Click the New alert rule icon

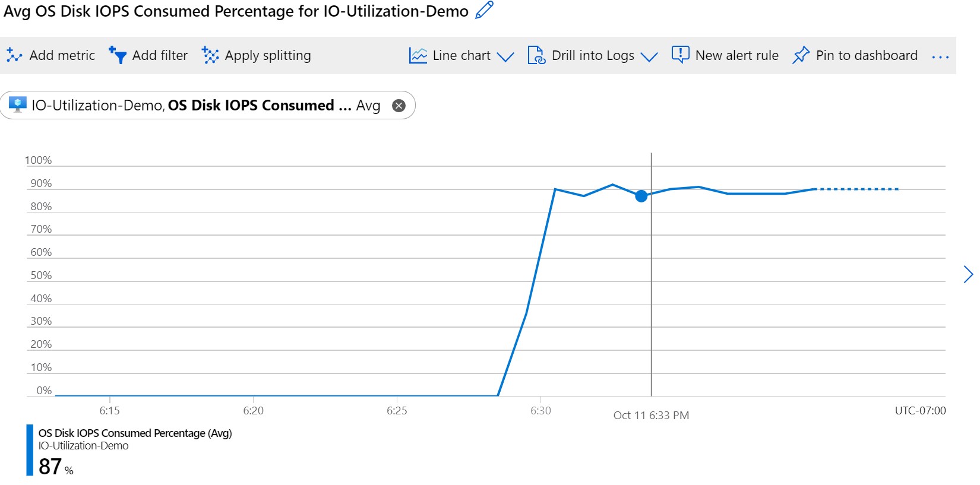(x=680, y=55)
